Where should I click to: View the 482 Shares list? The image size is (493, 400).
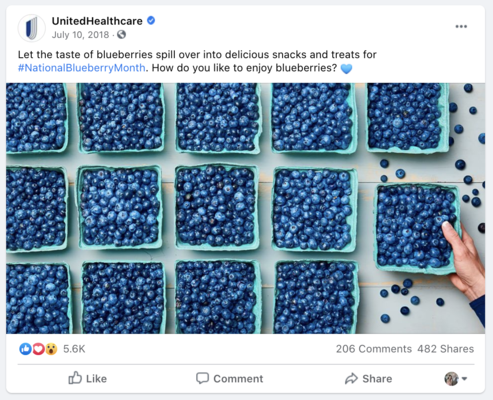[x=445, y=349]
